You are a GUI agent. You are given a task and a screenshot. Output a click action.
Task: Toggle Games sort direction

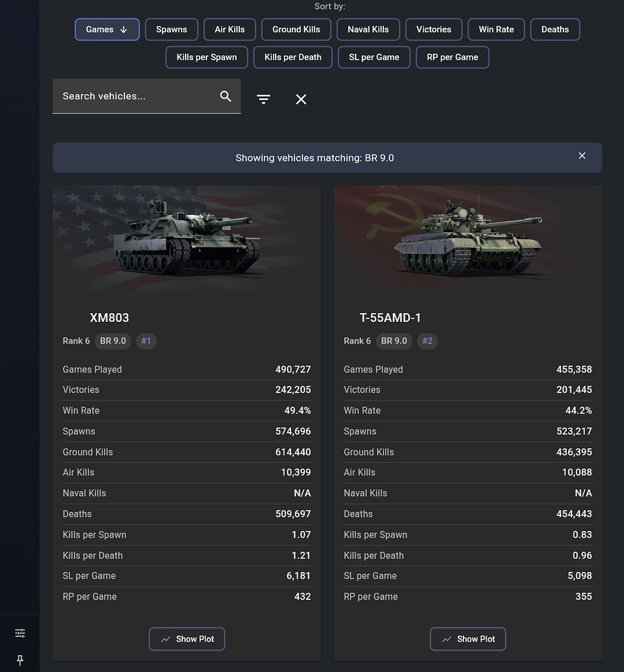pyautogui.click(x=107, y=30)
